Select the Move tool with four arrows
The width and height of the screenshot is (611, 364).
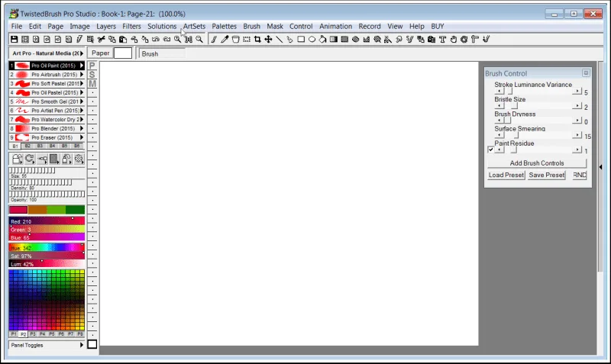coord(269,40)
